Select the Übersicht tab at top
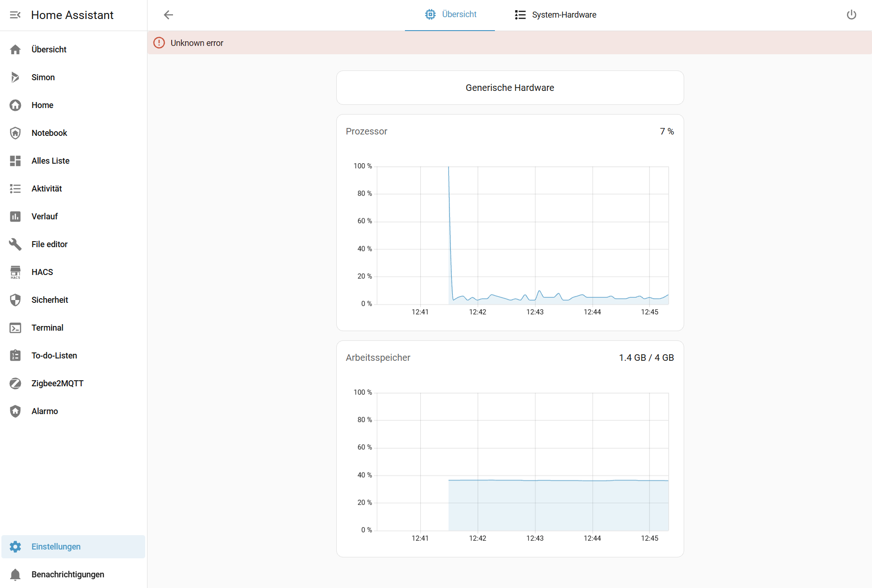 [x=450, y=15]
